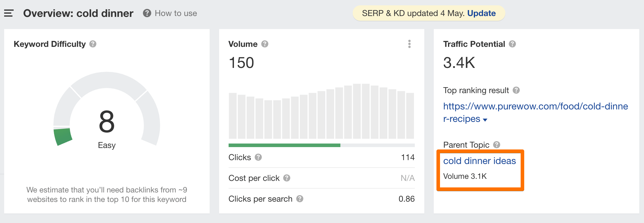
Task: Click Traffic Potential help icon
Action: 512,44
